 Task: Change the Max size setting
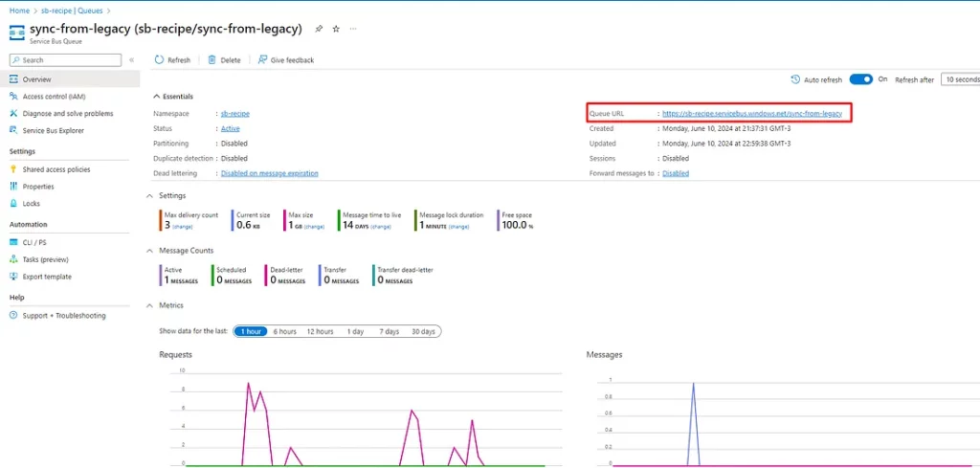point(314,227)
